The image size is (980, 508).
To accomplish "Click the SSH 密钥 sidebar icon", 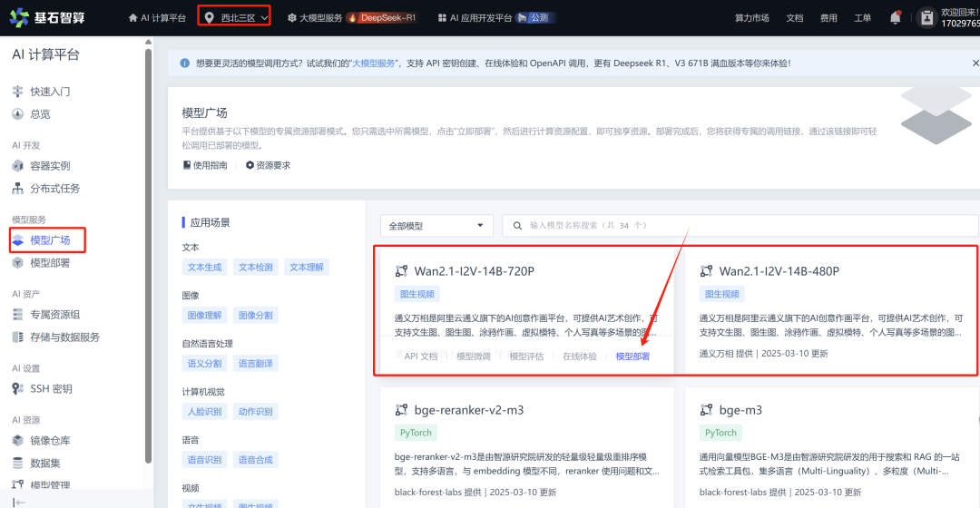I will [17, 388].
